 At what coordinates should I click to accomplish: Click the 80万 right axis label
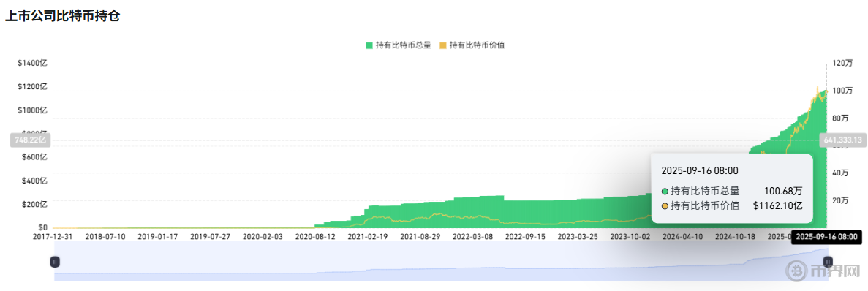[840, 118]
